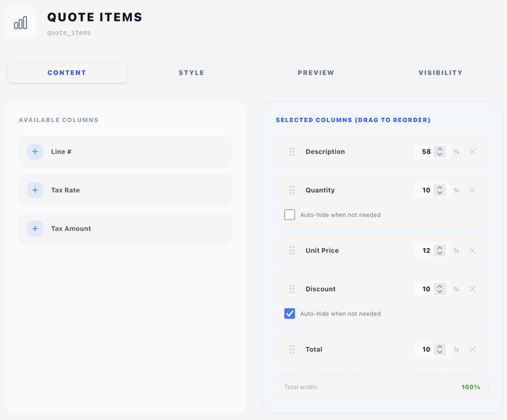The width and height of the screenshot is (507, 420).
Task: Click the Quantity column label
Action: [320, 190]
